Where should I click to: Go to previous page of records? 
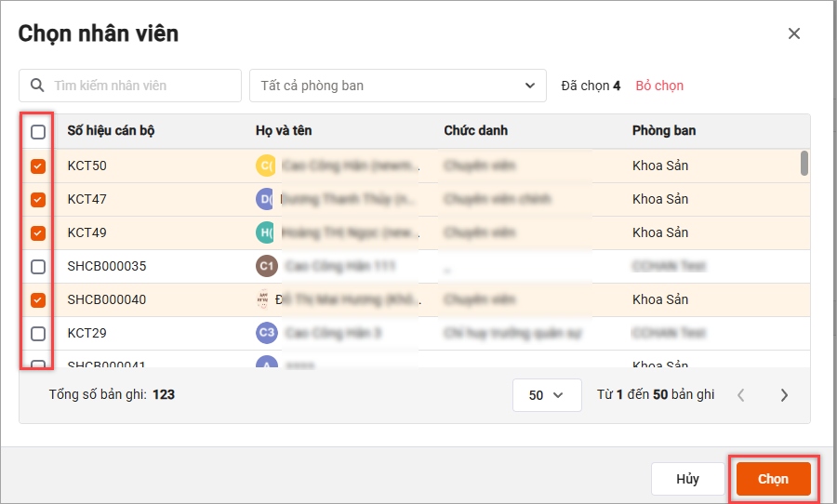pos(741,395)
